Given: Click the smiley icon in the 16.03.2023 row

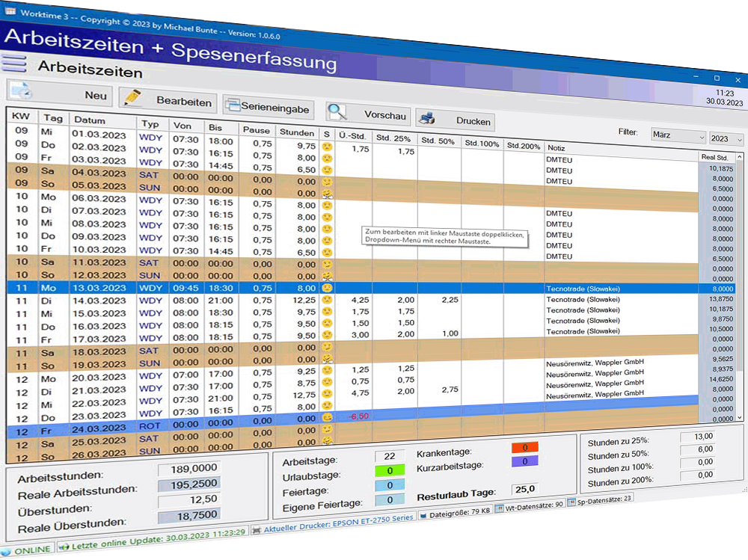Looking at the screenshot, I should click(327, 324).
